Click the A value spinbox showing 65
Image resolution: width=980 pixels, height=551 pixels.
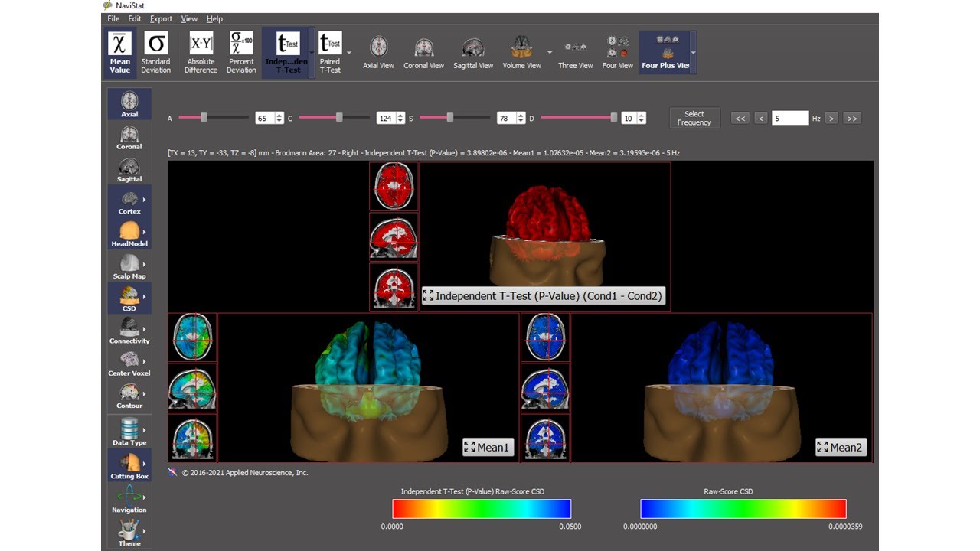tap(269, 119)
